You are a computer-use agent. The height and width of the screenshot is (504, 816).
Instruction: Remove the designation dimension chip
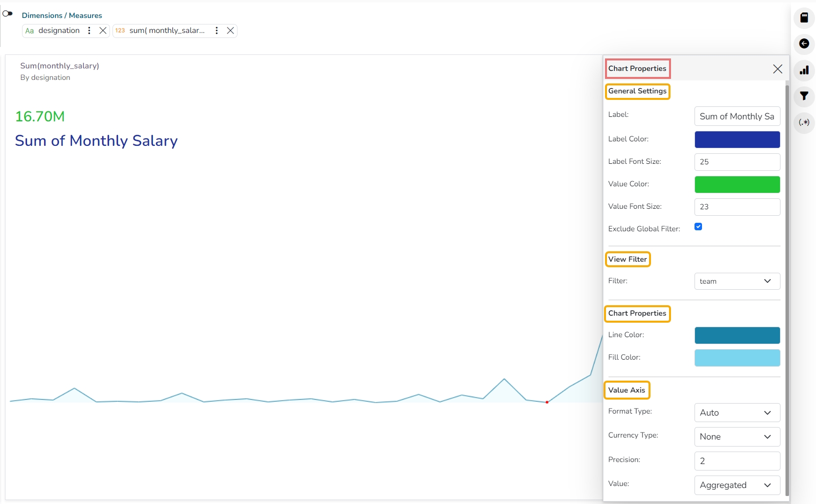103,30
